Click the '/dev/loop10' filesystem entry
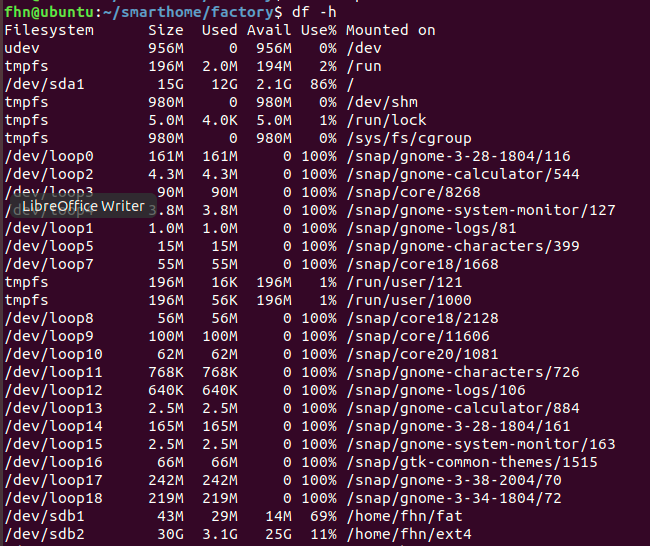This screenshot has width=650, height=546. tap(53, 354)
